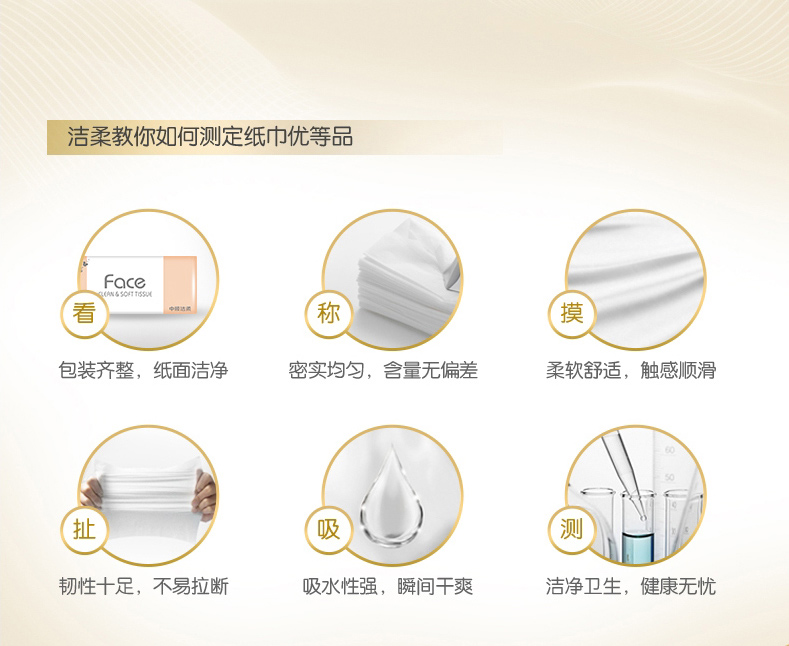Click the 柔软舒适，触感顺滑 caption
Image resolution: width=789 pixels, height=646 pixels.
coord(631,371)
